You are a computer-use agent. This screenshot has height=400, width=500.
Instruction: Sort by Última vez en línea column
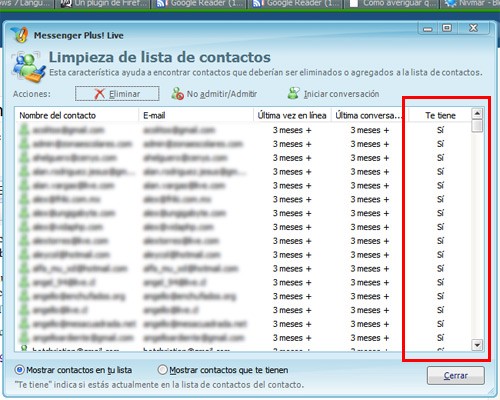pos(292,115)
